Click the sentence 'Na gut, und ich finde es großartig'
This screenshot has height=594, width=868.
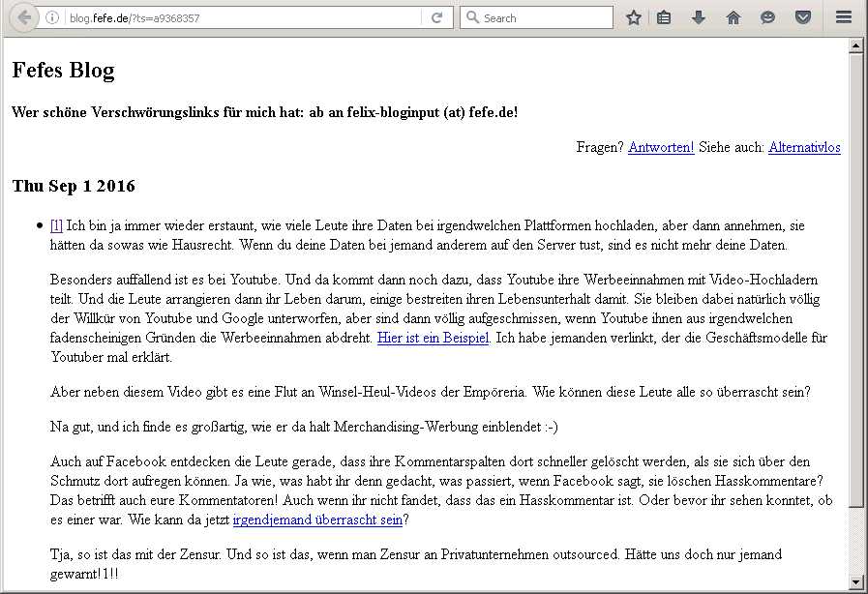pyautogui.click(x=304, y=427)
